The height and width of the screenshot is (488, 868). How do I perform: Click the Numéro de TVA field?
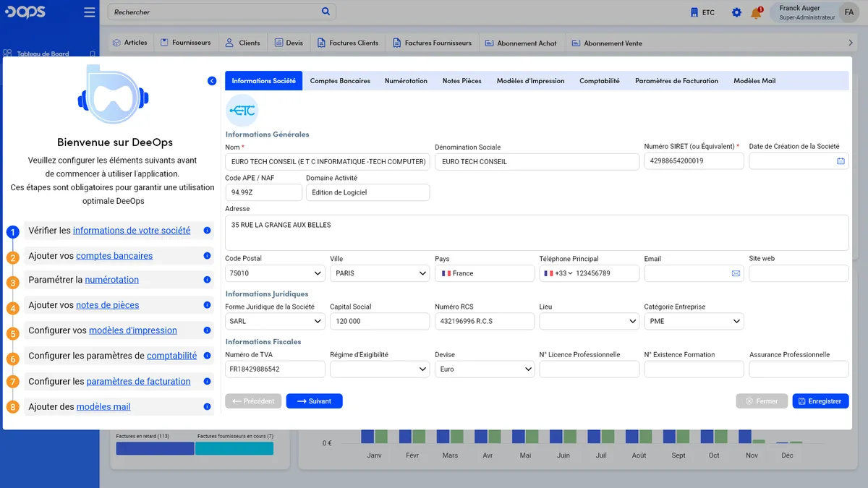coord(275,369)
